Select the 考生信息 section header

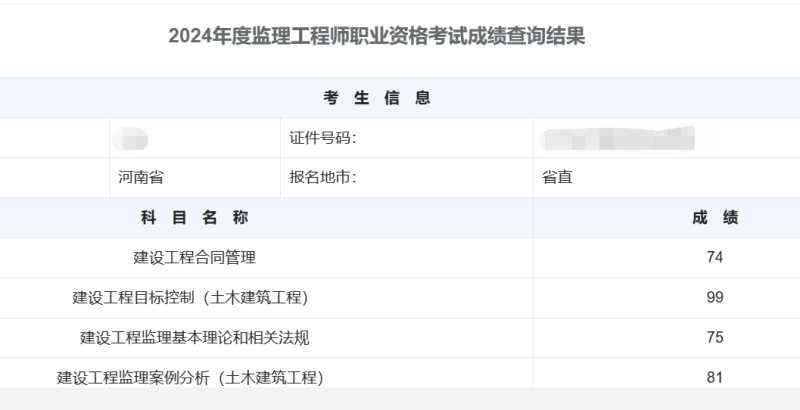[x=377, y=97]
